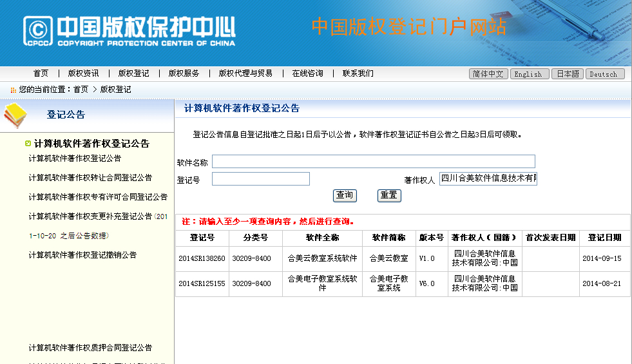Click the 登记号 text field
The height and width of the screenshot is (364, 632).
coord(260,179)
